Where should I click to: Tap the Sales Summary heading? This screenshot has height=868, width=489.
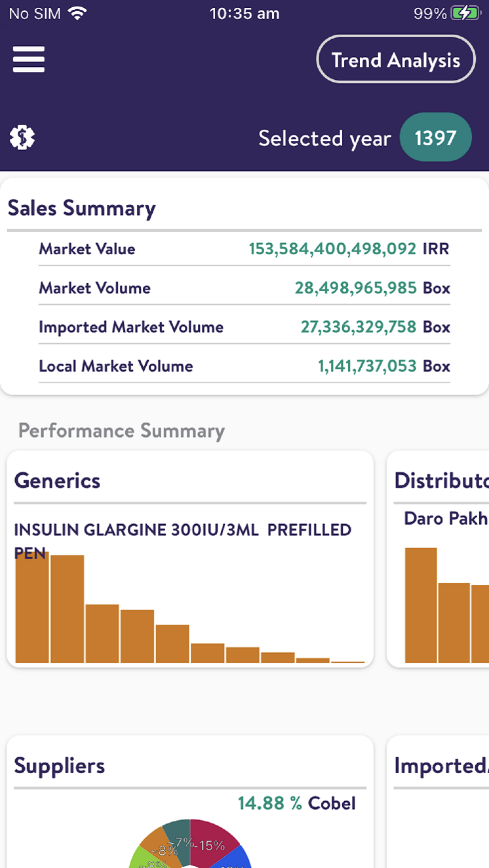pos(81,208)
